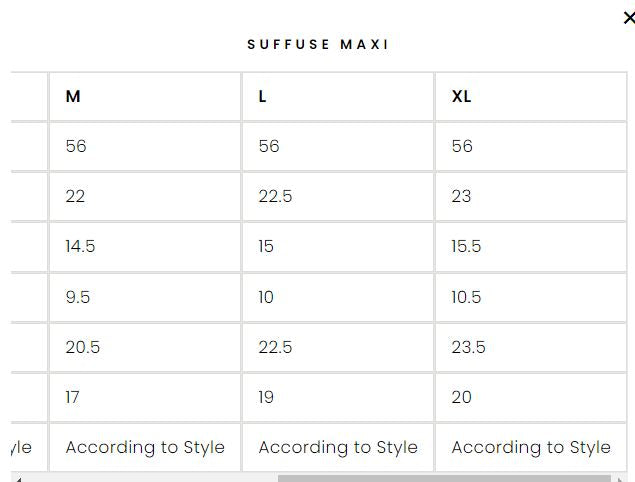This screenshot has height=482, width=635.
Task: Click the 9.5 measurement cell
Action: coord(78,297)
